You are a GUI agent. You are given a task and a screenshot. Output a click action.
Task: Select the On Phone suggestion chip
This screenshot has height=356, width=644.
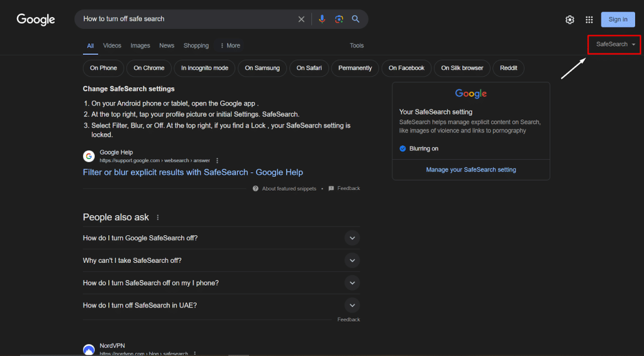point(104,68)
